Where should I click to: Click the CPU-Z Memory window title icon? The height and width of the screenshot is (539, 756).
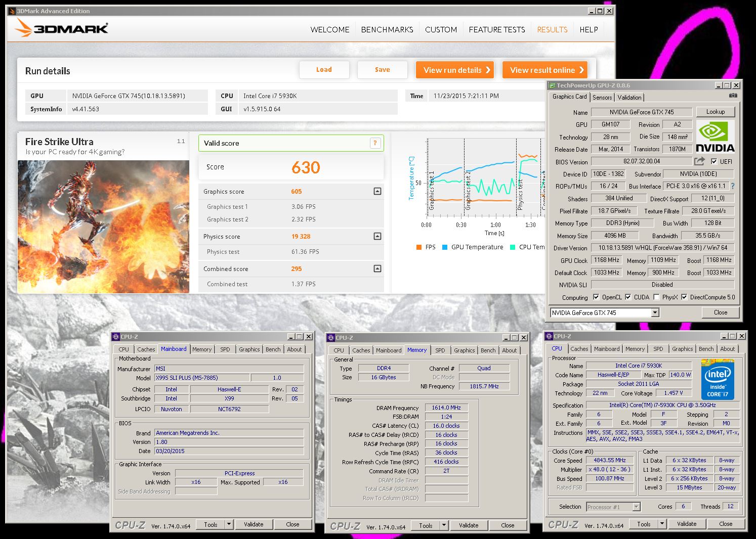click(331, 338)
